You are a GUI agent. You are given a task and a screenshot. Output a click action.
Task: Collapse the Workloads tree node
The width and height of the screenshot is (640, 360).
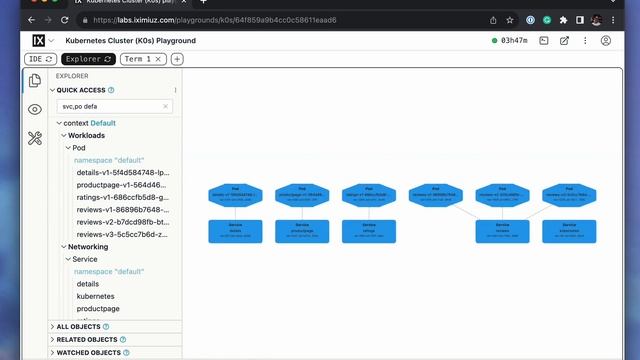[x=64, y=135]
